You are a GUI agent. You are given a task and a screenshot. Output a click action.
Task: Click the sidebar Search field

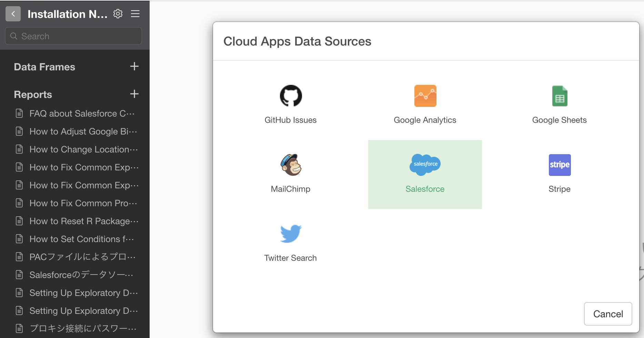pyautogui.click(x=73, y=36)
